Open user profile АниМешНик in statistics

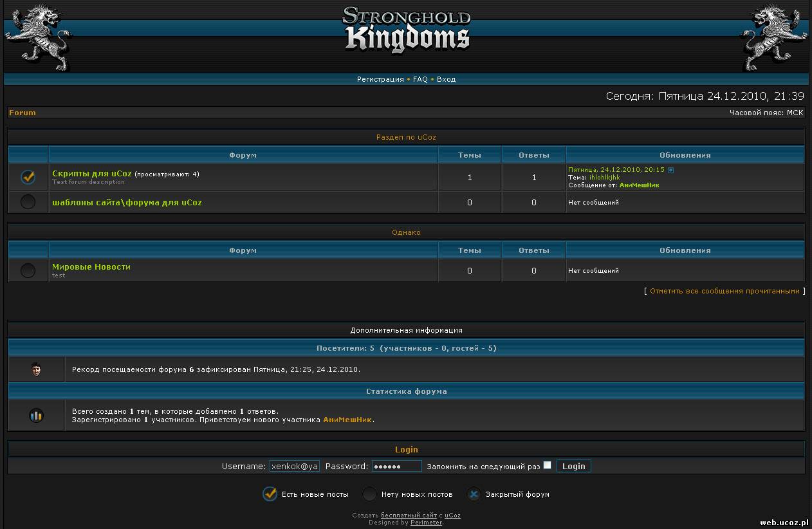pyautogui.click(x=347, y=420)
